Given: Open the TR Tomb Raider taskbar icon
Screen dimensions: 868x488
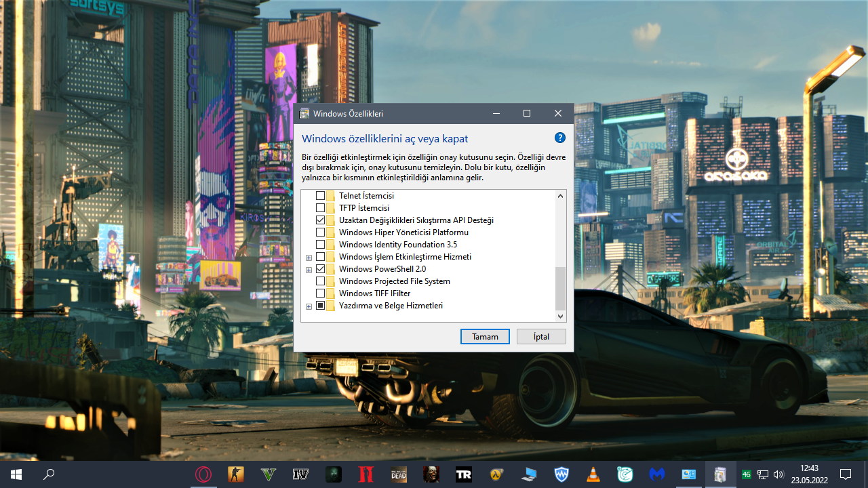Looking at the screenshot, I should pyautogui.click(x=463, y=474).
